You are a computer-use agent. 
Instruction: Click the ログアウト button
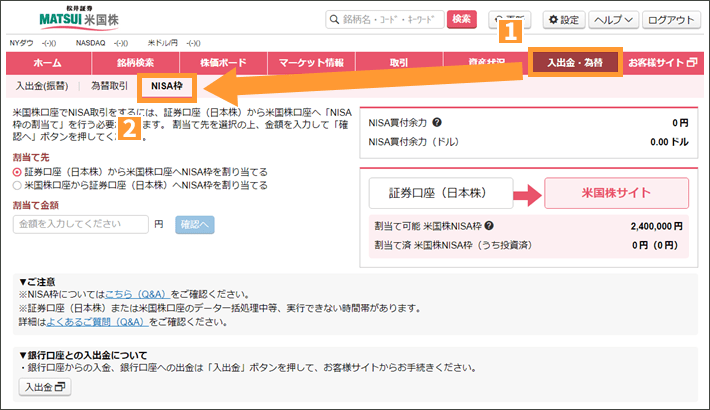pyautogui.click(x=672, y=19)
